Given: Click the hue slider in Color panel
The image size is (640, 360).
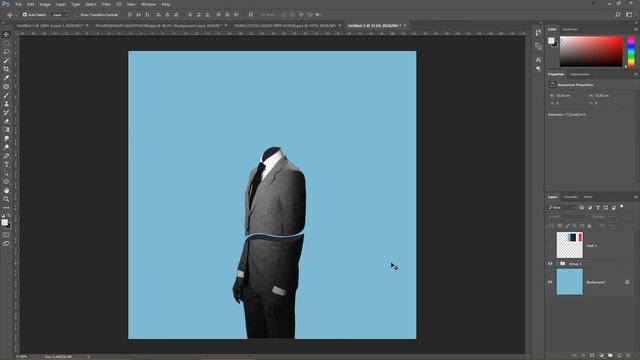Looking at the screenshot, I should [631, 51].
